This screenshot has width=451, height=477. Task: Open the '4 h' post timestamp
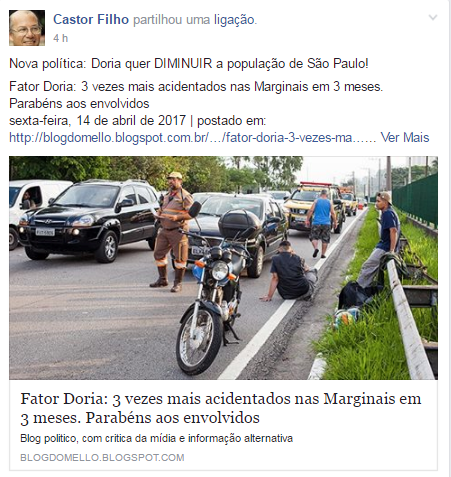coord(60,38)
